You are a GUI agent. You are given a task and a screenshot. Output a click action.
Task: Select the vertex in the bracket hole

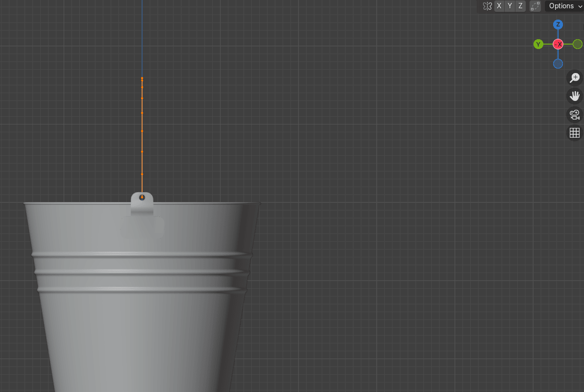142,197
